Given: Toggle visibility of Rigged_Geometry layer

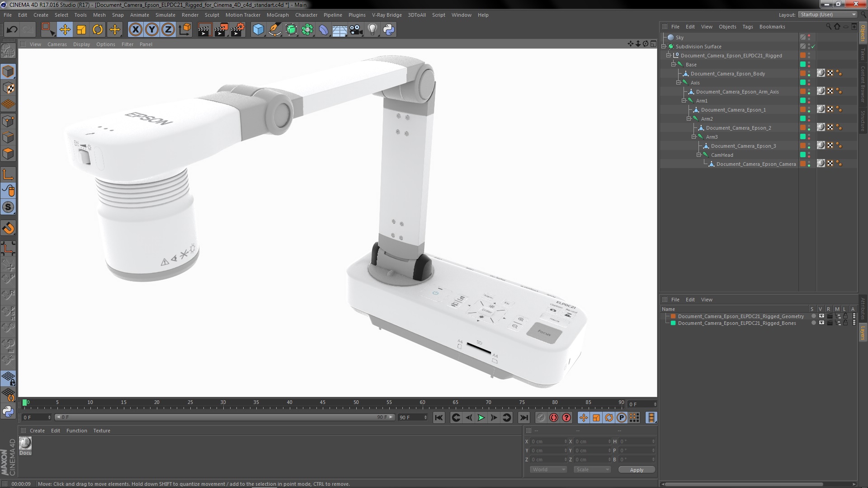Looking at the screenshot, I should (x=821, y=316).
